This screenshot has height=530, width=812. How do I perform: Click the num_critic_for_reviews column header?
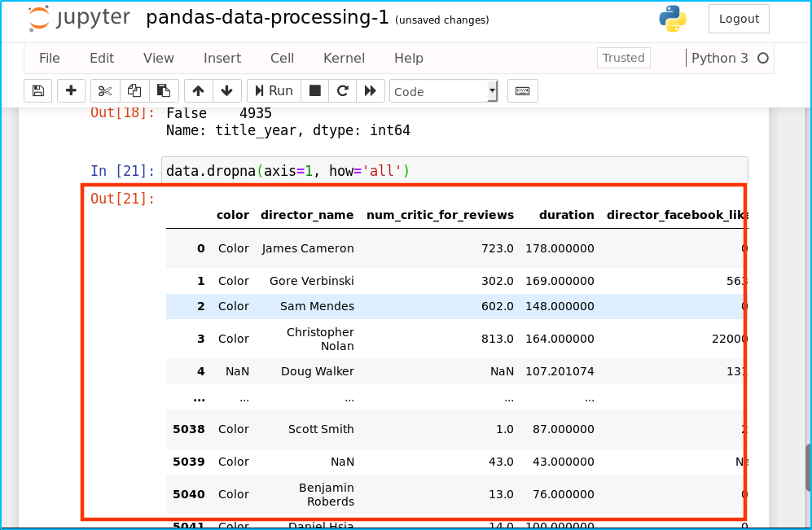pos(440,215)
